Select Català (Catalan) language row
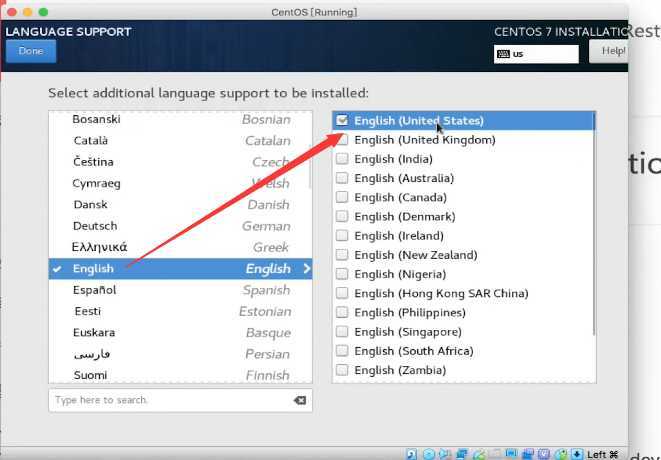 pos(180,140)
